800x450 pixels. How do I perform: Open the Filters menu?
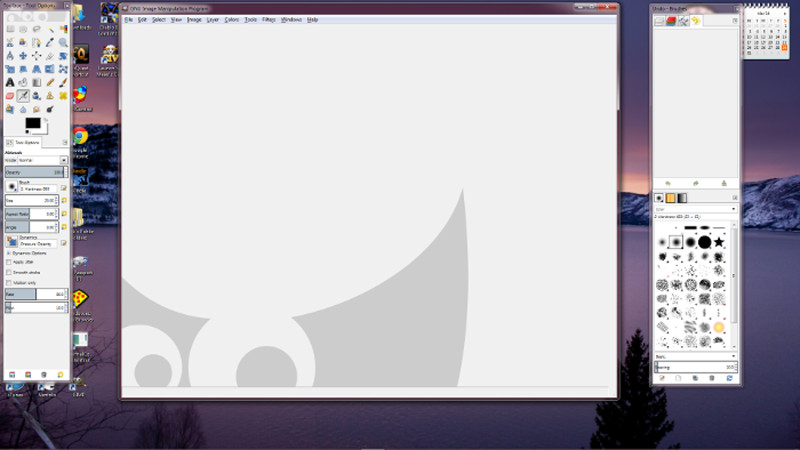click(269, 19)
